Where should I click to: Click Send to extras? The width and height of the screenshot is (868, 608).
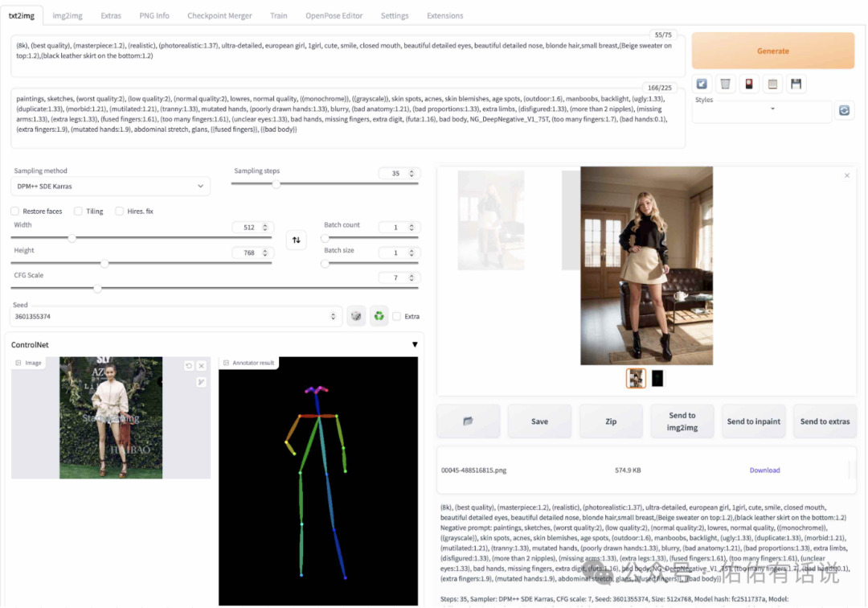point(825,421)
